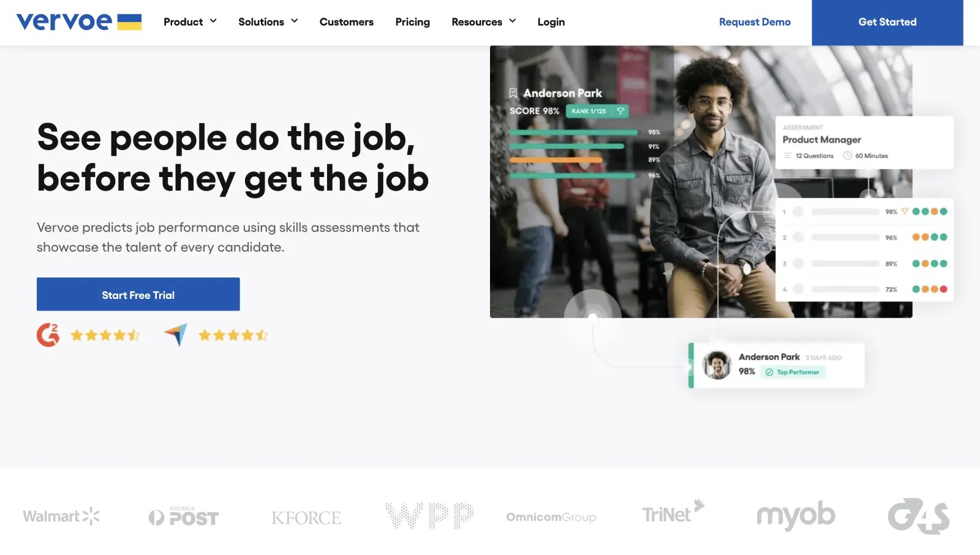Expand the Product dropdown menu
The image size is (980, 555).
[190, 22]
